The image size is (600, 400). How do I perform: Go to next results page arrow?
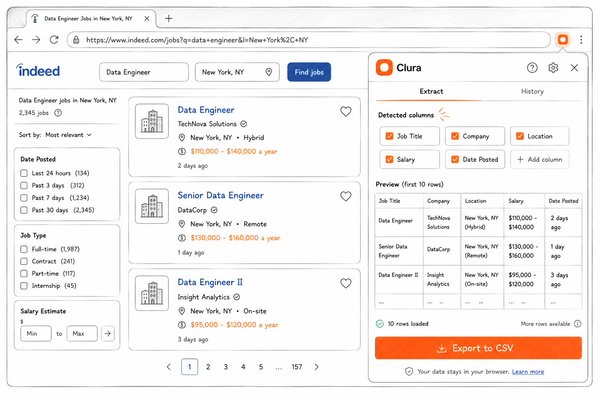click(x=316, y=367)
